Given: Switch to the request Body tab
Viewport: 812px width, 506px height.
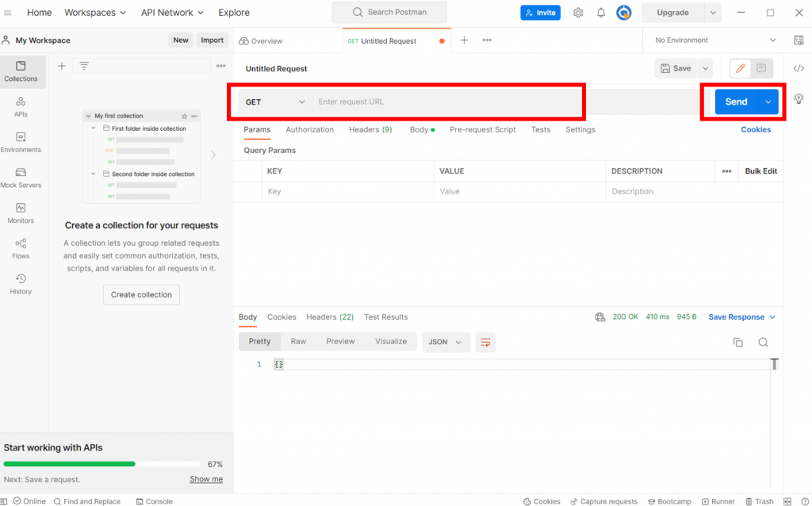Looking at the screenshot, I should tap(422, 129).
